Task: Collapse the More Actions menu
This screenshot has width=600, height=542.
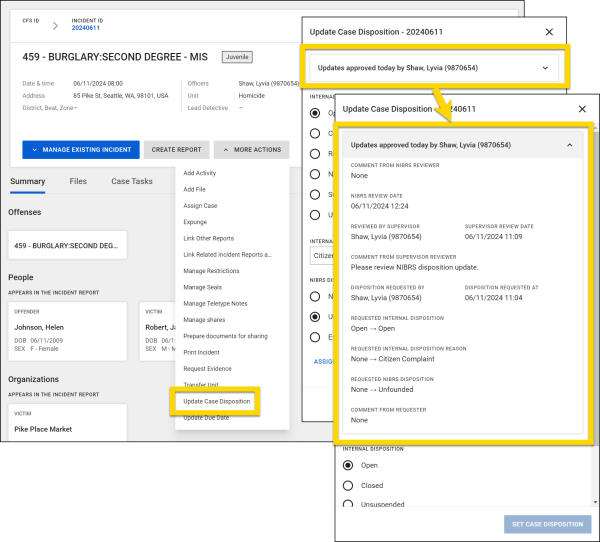Action: [251, 150]
